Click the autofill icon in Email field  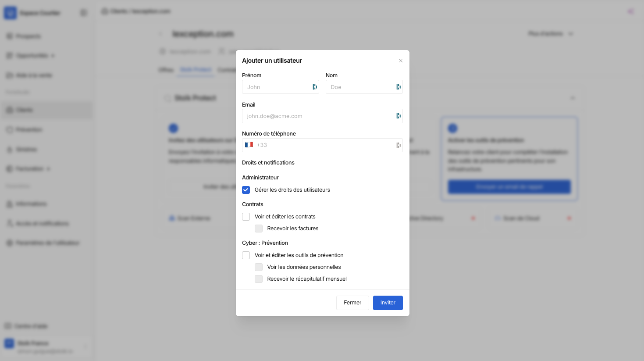tap(398, 116)
